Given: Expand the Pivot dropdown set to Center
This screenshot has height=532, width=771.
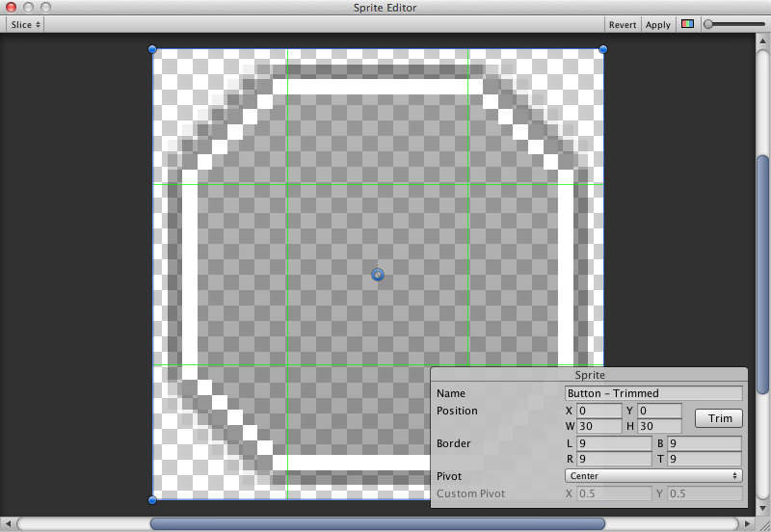Looking at the screenshot, I should pos(652,476).
